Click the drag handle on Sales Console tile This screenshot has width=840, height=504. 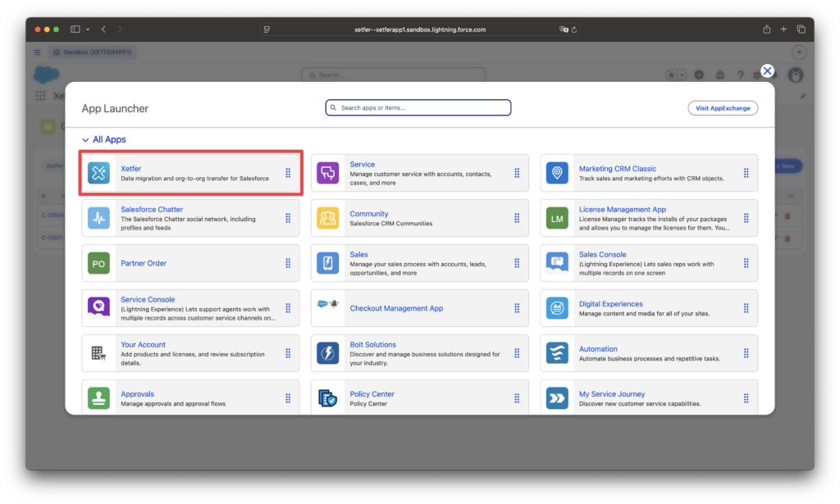click(x=746, y=263)
